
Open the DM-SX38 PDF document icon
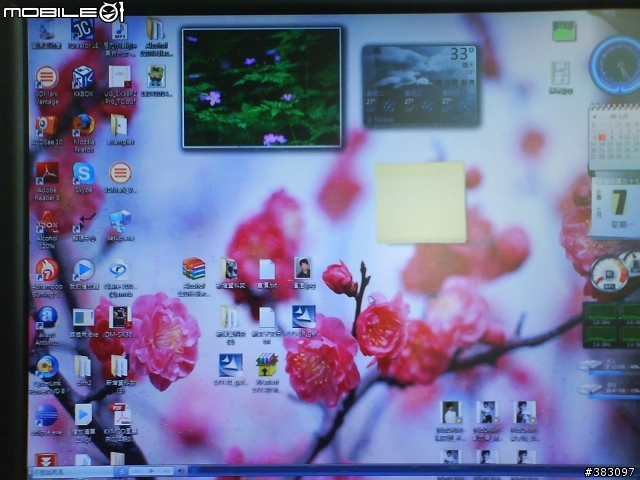coord(120,317)
